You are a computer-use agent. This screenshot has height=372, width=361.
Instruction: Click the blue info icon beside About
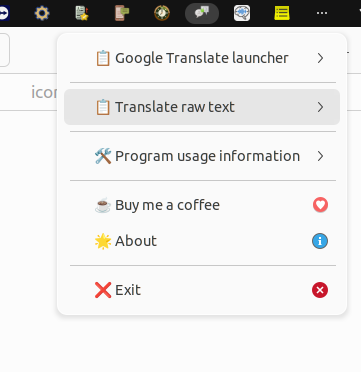320,241
